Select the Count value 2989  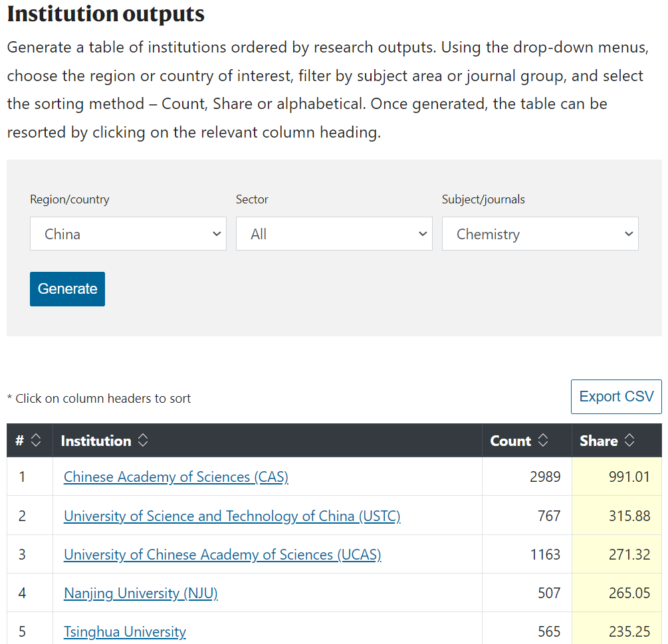(x=545, y=477)
